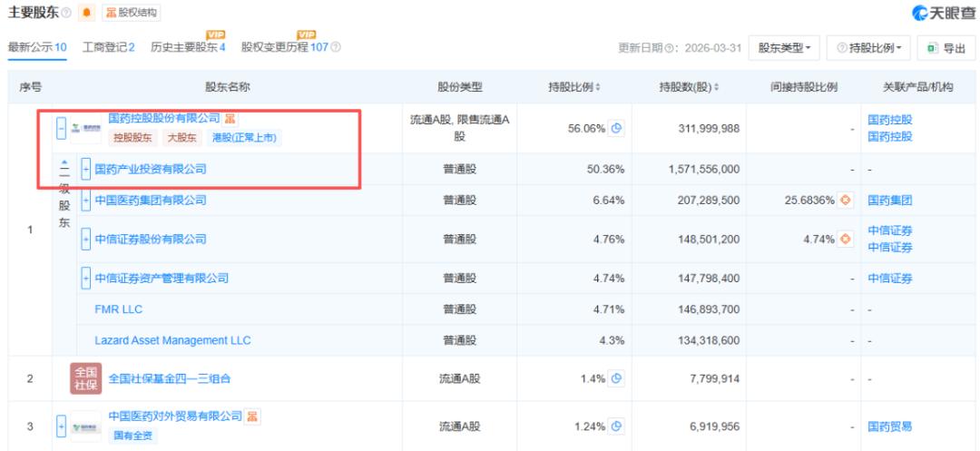980x451 pixels.
Task: Expand the 中信证券资产管理有限公司 row
Action: (86, 278)
